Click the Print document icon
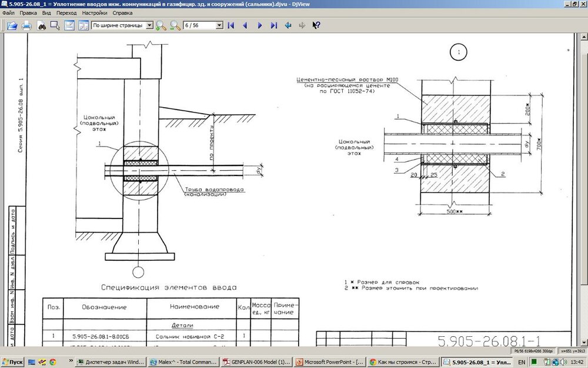Image resolution: width=588 pixels, height=368 pixels. point(26,25)
